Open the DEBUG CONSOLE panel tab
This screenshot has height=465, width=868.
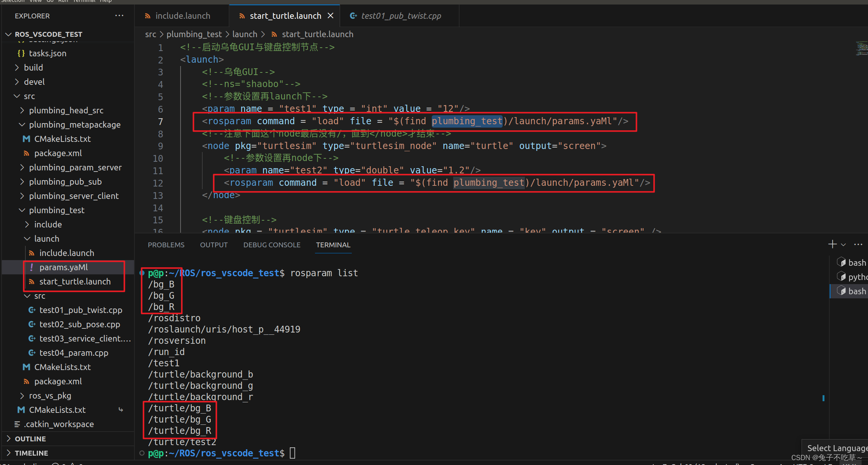click(x=271, y=245)
